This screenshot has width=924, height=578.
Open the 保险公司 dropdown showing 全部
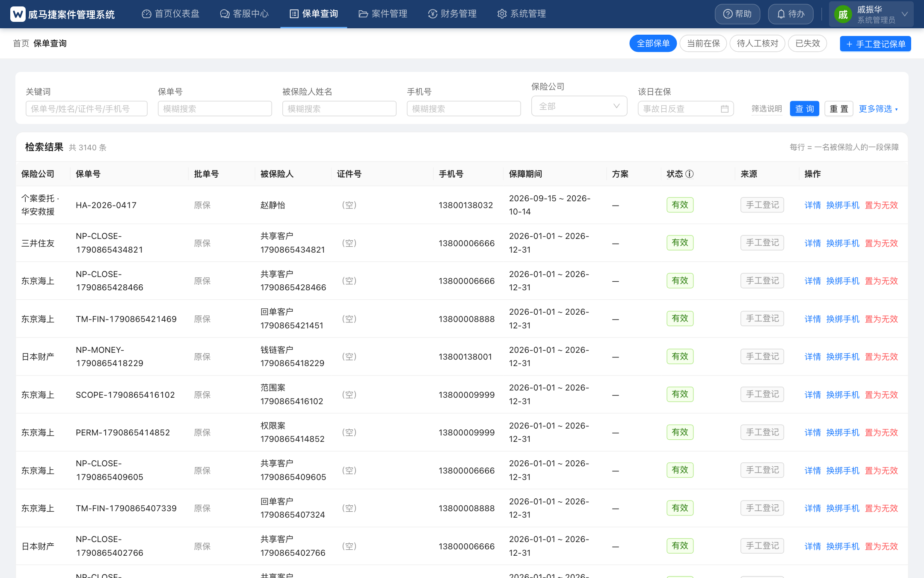[579, 106]
